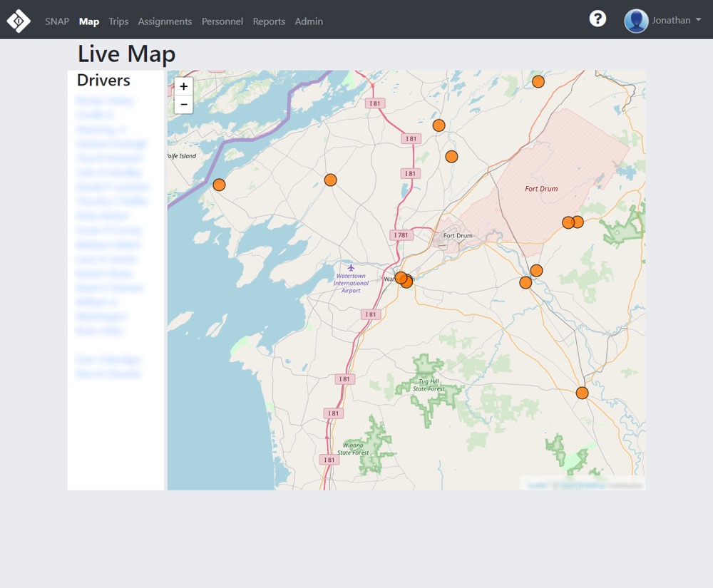The height and width of the screenshot is (588, 713).
Task: Open the help question mark icon
Action: coord(597,19)
